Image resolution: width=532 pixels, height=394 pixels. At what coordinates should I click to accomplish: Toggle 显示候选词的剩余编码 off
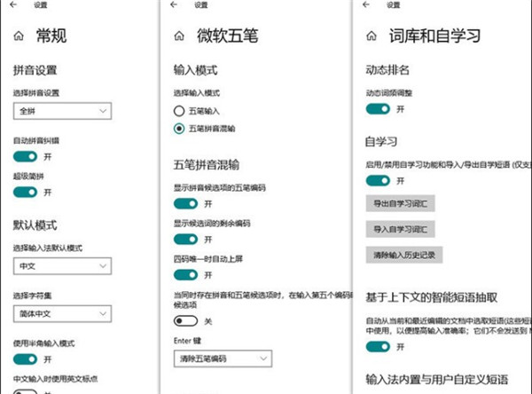185,239
